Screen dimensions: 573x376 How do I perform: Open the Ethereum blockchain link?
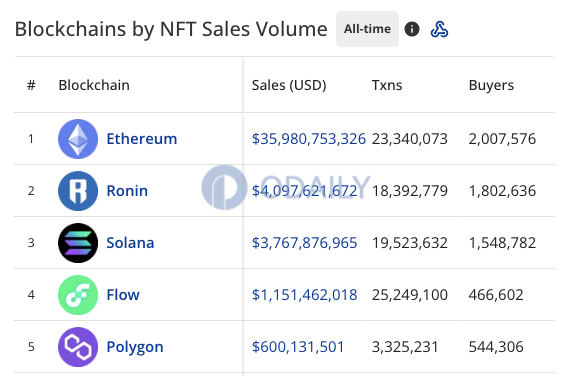[x=142, y=139]
